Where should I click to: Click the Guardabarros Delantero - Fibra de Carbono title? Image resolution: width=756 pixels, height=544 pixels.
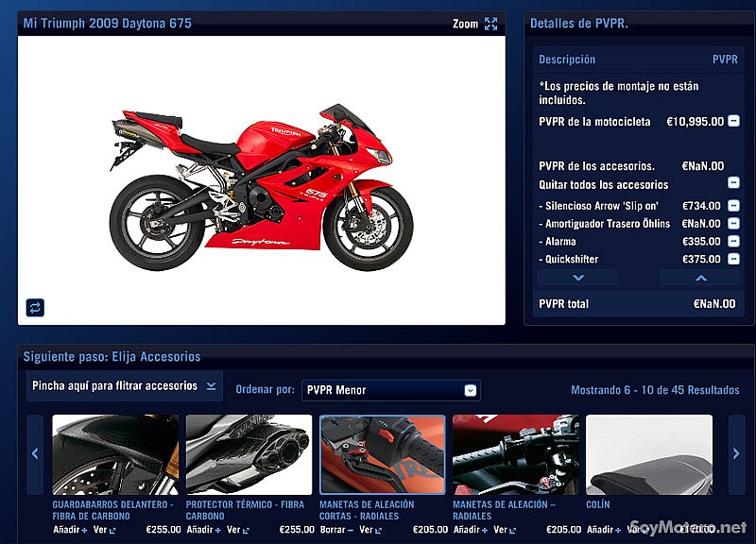[x=112, y=510]
